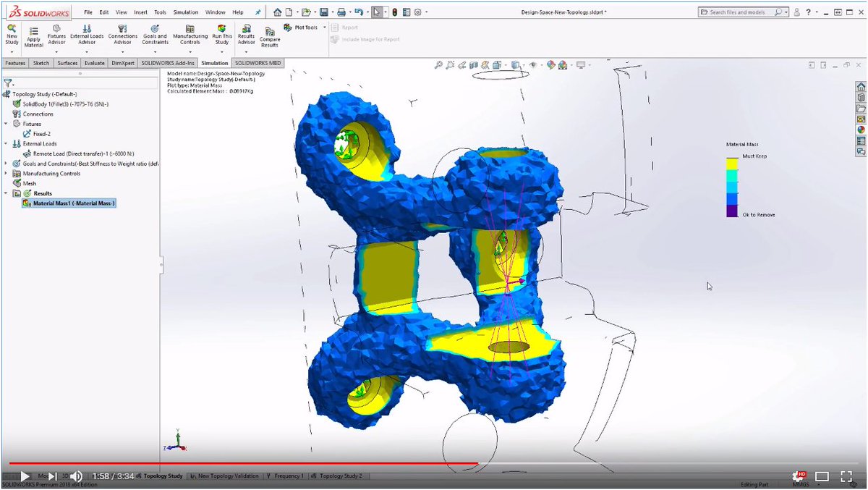Click the New document icon
Image resolution: width=868 pixels, height=490 pixels.
coord(289,12)
